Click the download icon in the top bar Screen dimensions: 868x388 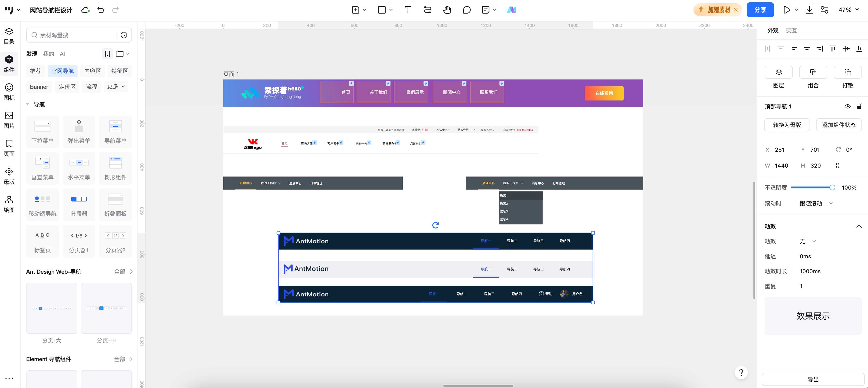point(809,10)
